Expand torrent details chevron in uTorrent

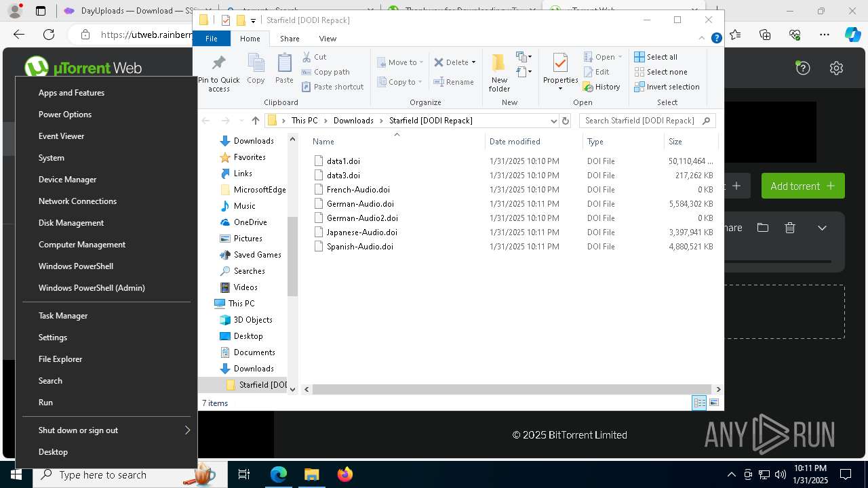coord(822,228)
